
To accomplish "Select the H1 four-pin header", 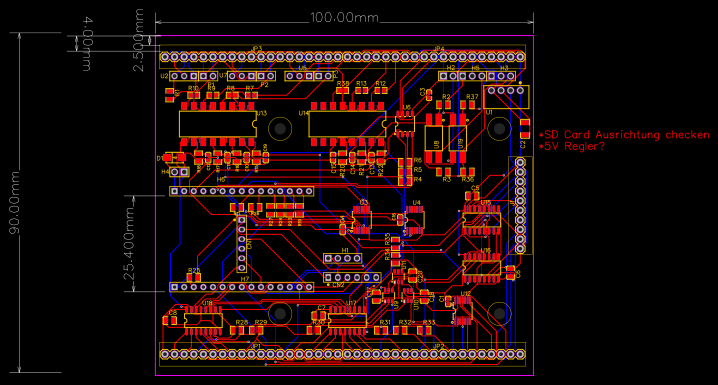I will pos(343,259).
